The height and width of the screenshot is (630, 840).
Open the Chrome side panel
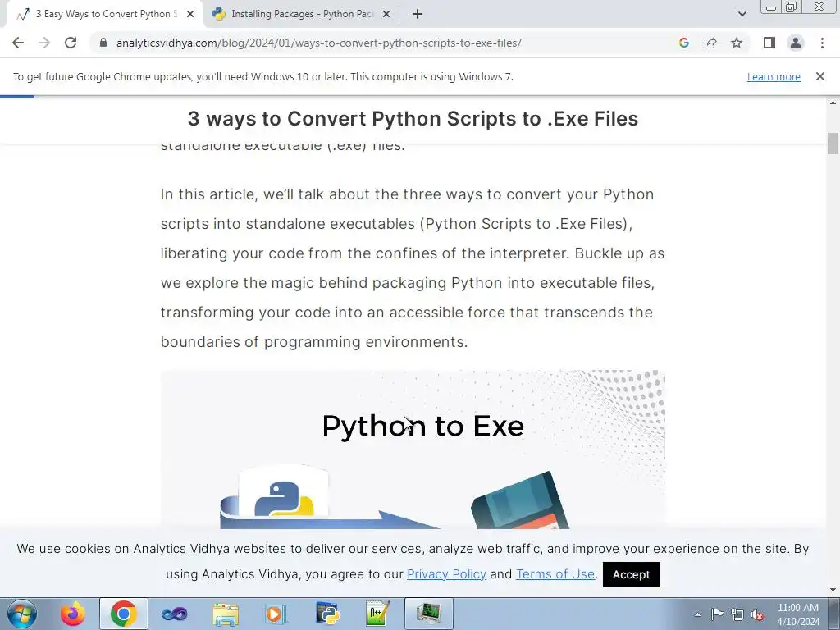[769, 43]
